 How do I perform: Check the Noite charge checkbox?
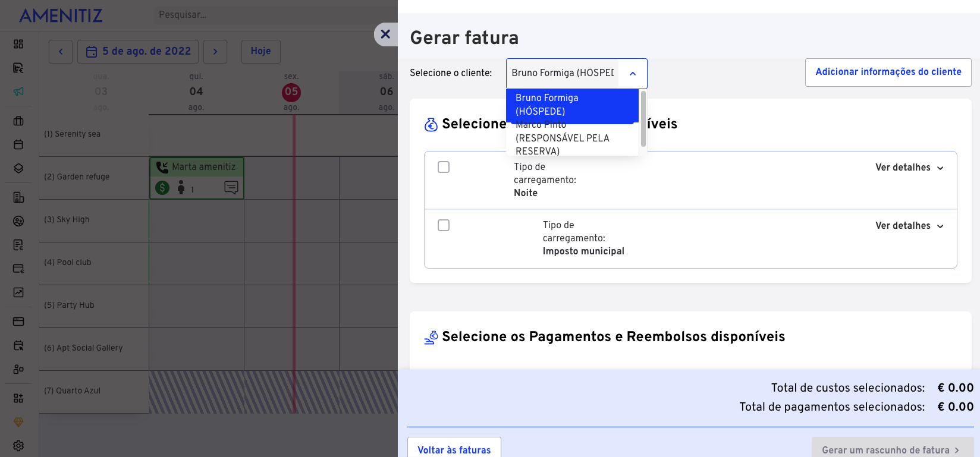(x=444, y=167)
